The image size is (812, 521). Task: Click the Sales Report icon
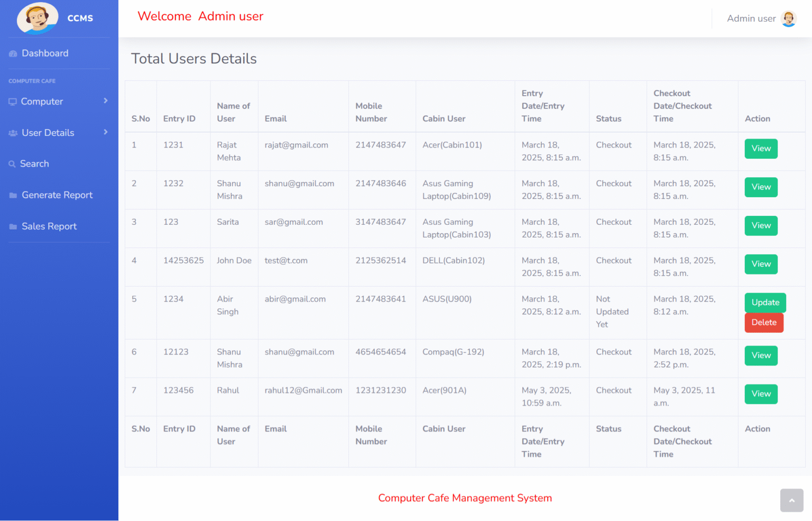pos(13,226)
